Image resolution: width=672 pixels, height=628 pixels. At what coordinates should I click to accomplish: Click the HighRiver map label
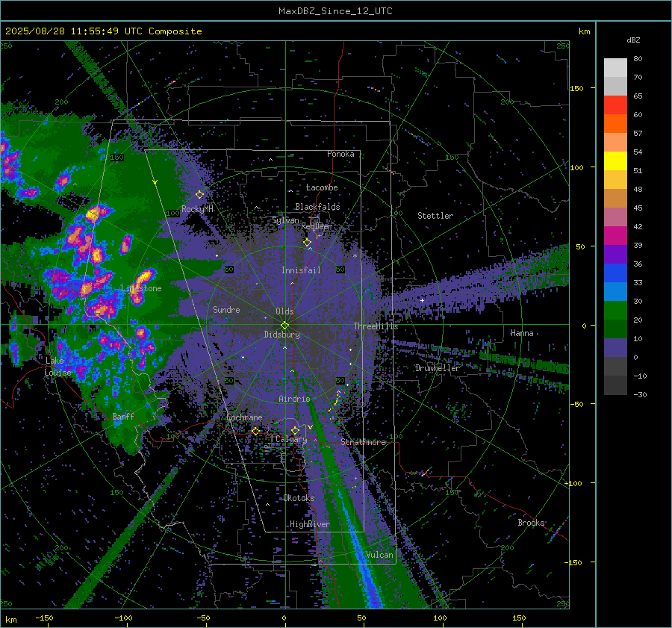[x=309, y=524]
